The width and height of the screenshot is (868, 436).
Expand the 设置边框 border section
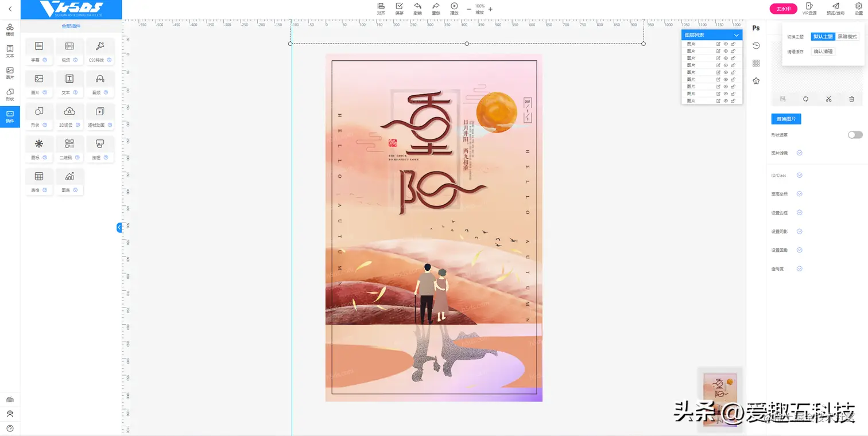[799, 212]
